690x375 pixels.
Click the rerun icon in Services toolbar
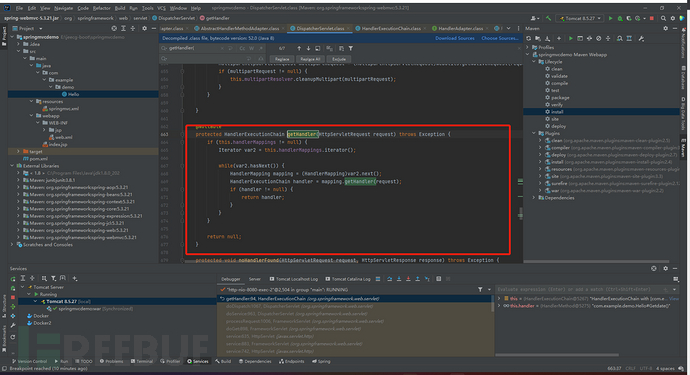13,279
